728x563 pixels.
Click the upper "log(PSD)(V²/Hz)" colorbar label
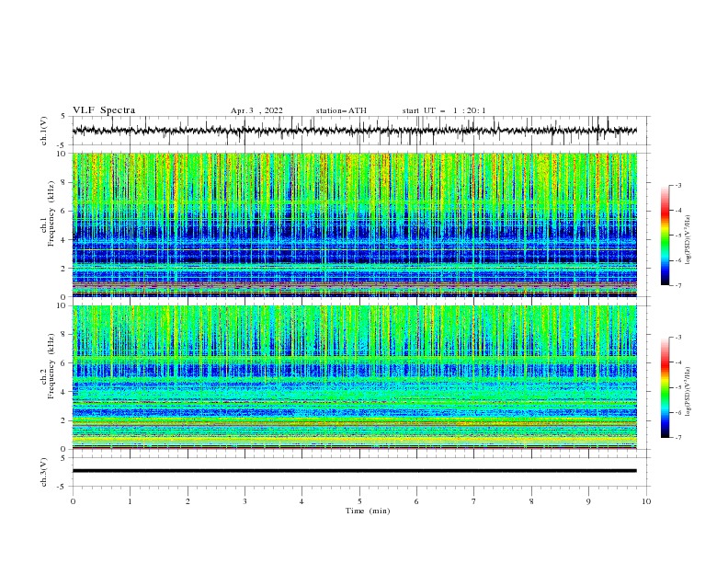pos(688,240)
